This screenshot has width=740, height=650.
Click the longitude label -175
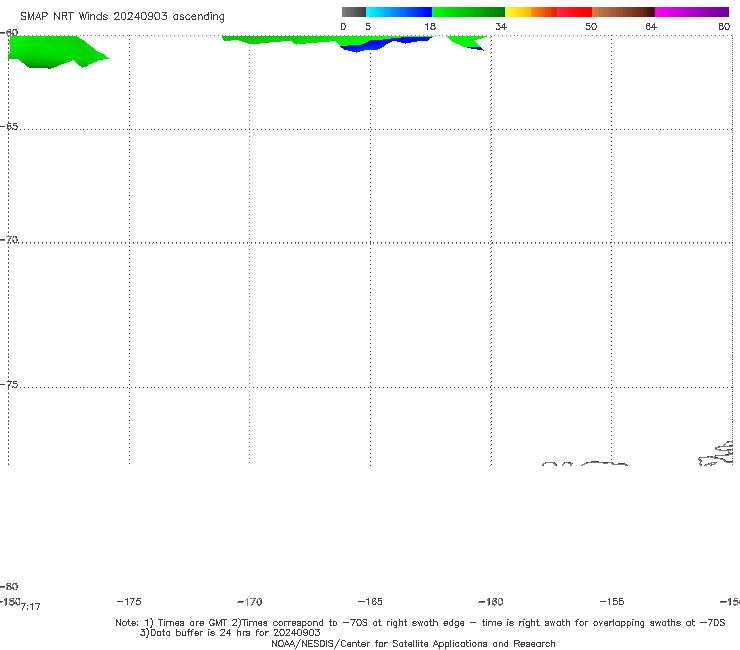tap(129, 601)
